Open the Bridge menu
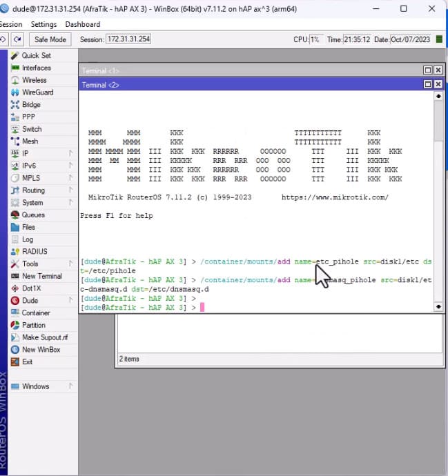448x476 pixels. (x=31, y=105)
